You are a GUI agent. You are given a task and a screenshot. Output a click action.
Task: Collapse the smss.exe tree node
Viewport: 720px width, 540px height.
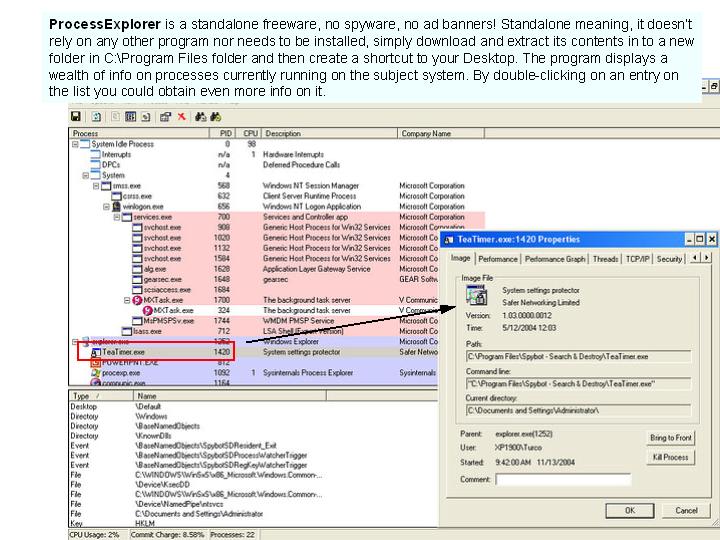coord(96,186)
